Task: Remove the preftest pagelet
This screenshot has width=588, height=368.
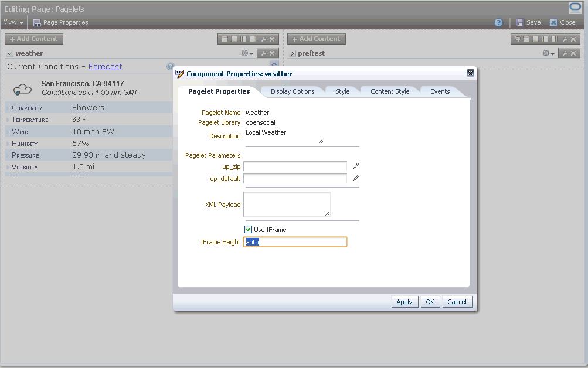Action: (573, 53)
